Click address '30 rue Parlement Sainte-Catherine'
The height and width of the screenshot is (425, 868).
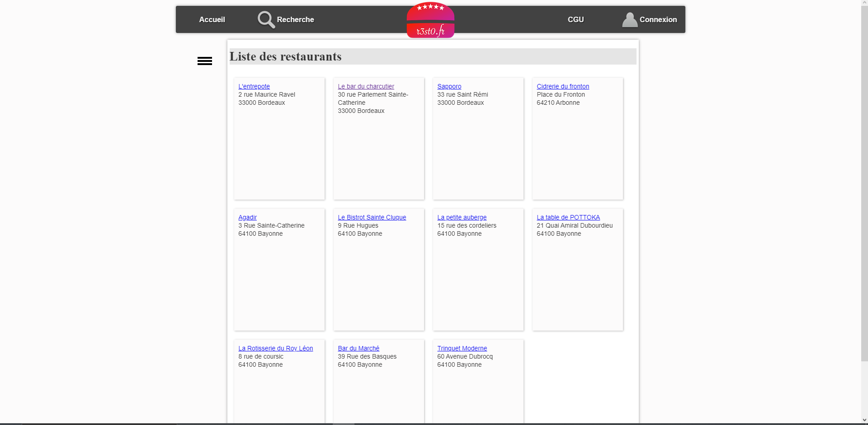pos(373,98)
